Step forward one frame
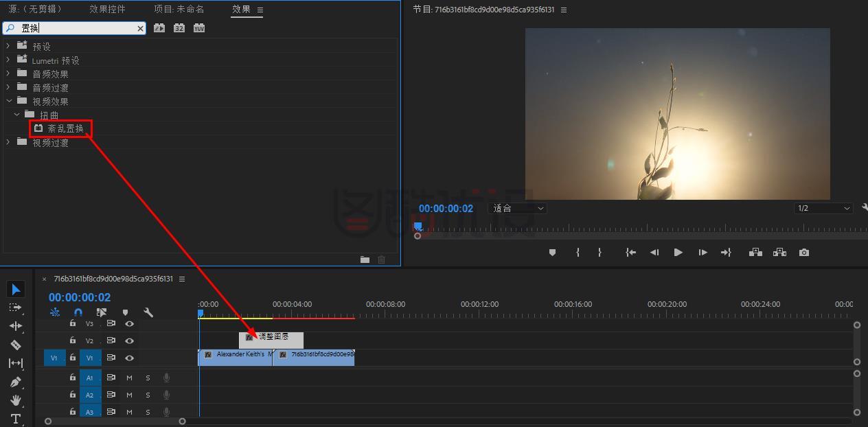 point(703,253)
